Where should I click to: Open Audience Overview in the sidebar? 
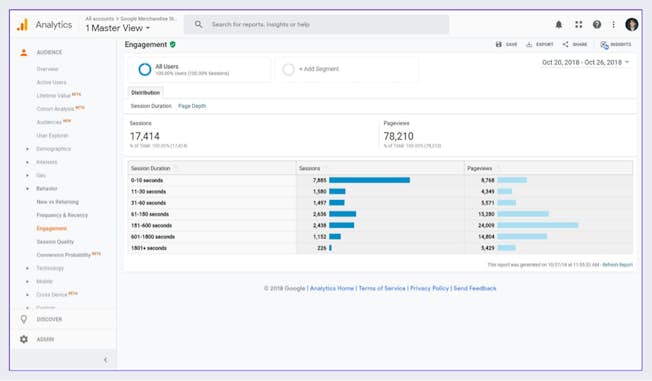[x=47, y=69]
